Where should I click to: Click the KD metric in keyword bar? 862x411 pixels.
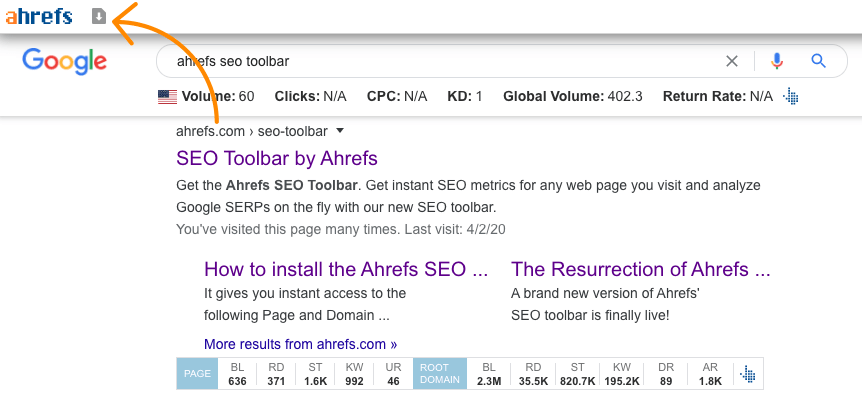click(465, 97)
